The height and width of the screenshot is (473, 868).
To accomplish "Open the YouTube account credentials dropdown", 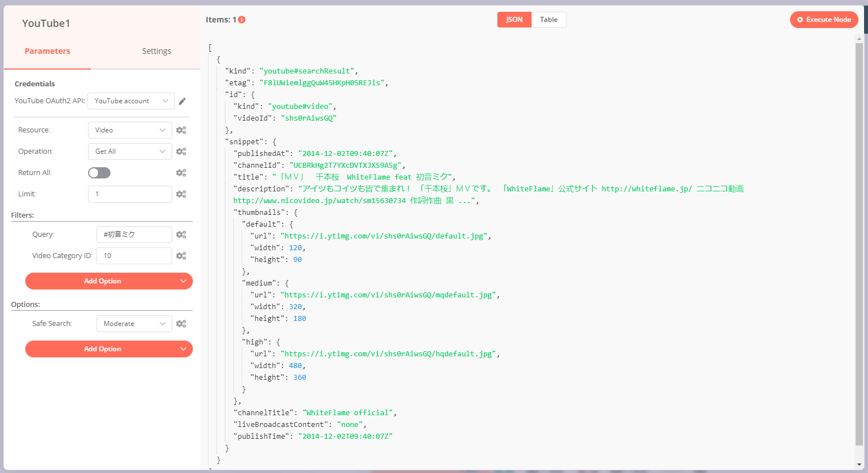I will [x=131, y=101].
